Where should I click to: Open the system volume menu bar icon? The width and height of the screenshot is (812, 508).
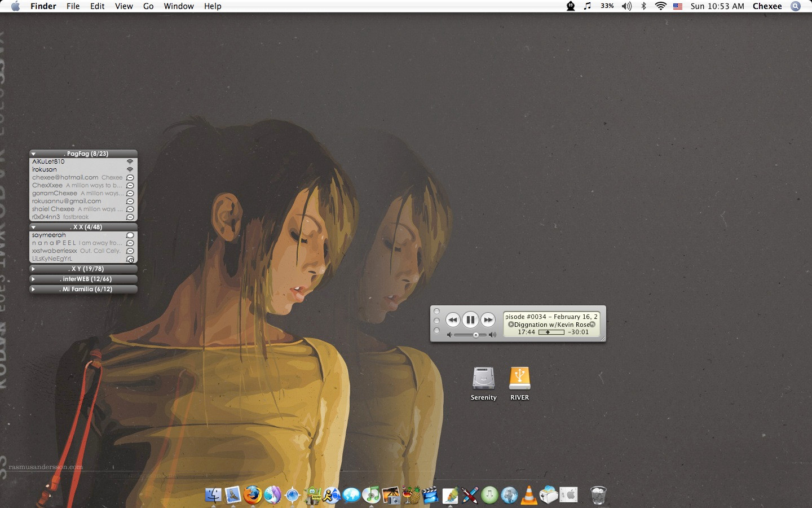tap(626, 6)
